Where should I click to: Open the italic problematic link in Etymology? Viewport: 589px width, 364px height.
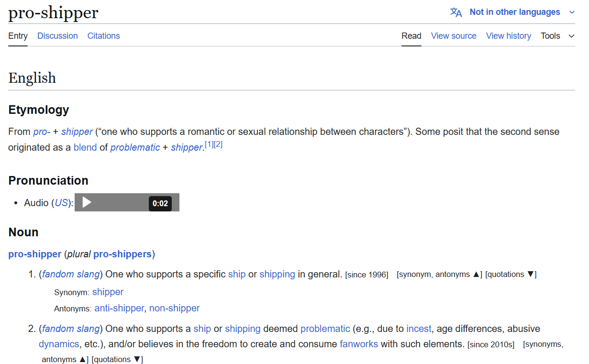[135, 148]
